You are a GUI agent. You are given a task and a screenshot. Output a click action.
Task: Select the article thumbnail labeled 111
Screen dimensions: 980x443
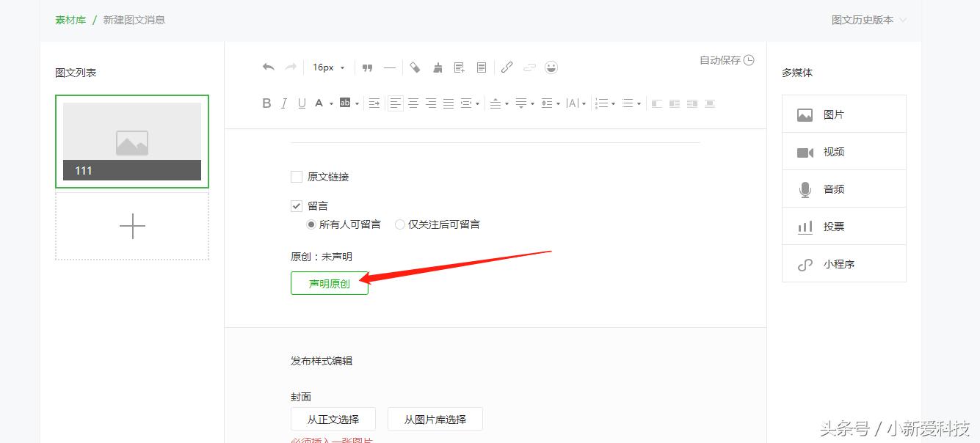point(132,140)
